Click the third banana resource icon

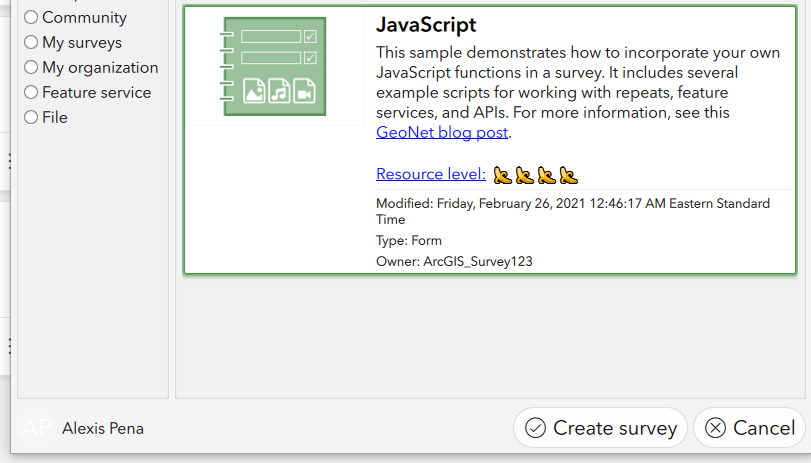(x=546, y=175)
